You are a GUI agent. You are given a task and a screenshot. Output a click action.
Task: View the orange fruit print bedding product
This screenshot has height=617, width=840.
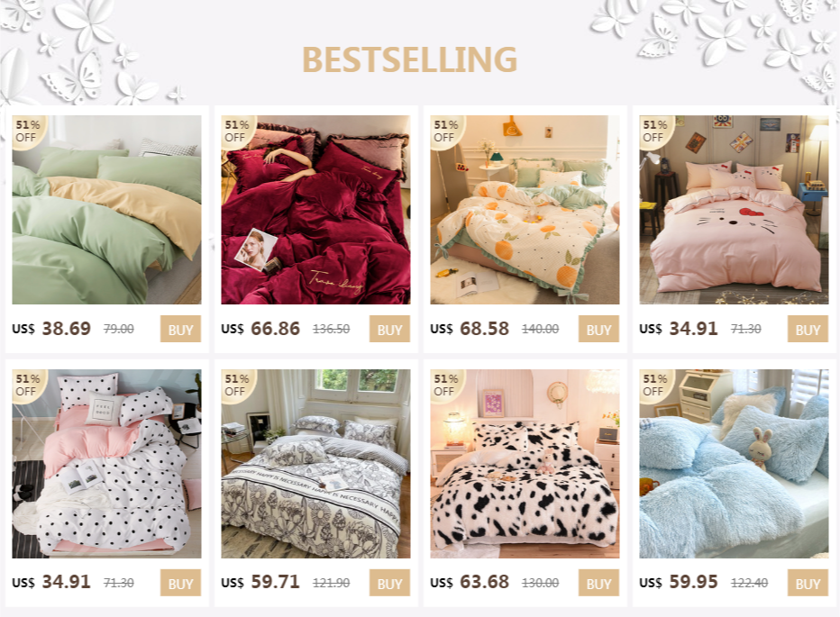point(525,209)
